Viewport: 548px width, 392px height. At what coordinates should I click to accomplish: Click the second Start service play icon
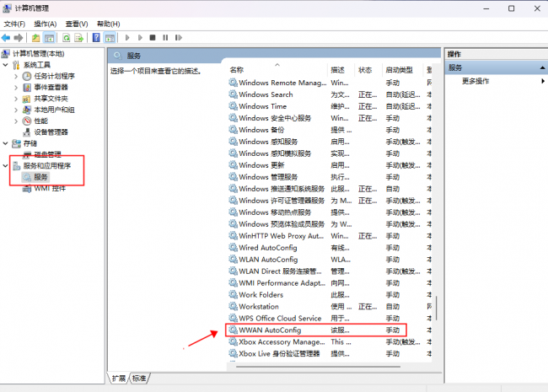pos(140,37)
